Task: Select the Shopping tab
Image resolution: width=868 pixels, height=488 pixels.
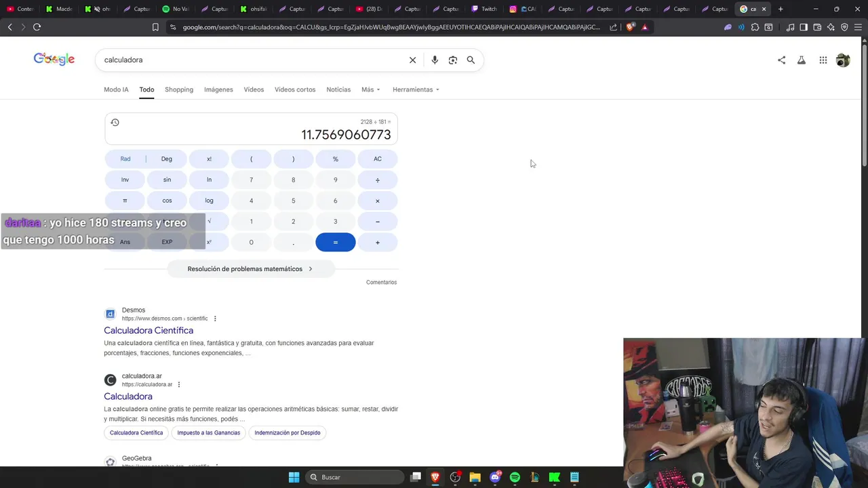Action: coord(179,89)
